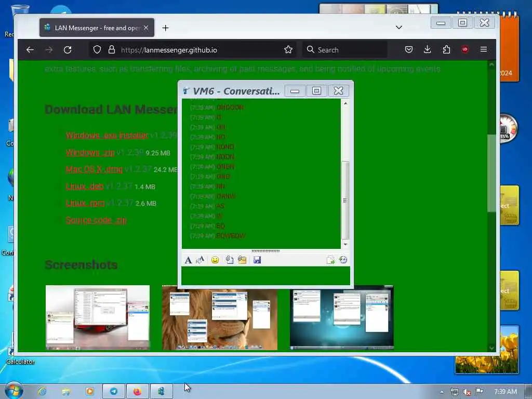Download the Source code .zip link
Viewport: 532px width, 399px height.
96,220
